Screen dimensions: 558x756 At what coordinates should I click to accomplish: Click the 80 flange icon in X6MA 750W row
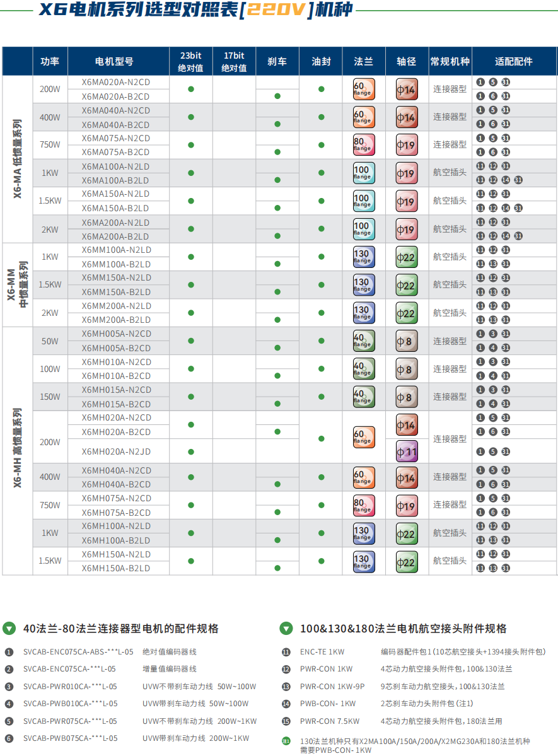point(364,145)
